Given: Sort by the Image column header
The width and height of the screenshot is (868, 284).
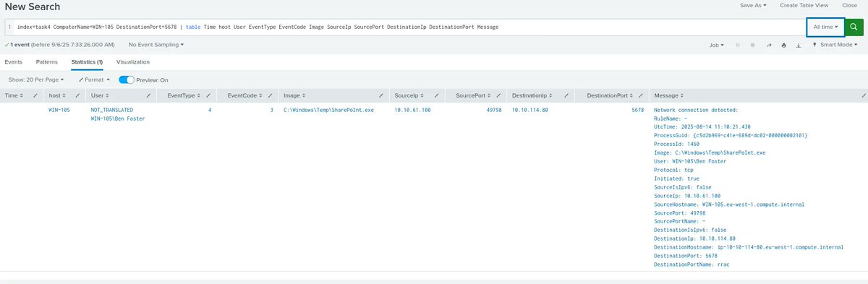Looking at the screenshot, I should (294, 95).
